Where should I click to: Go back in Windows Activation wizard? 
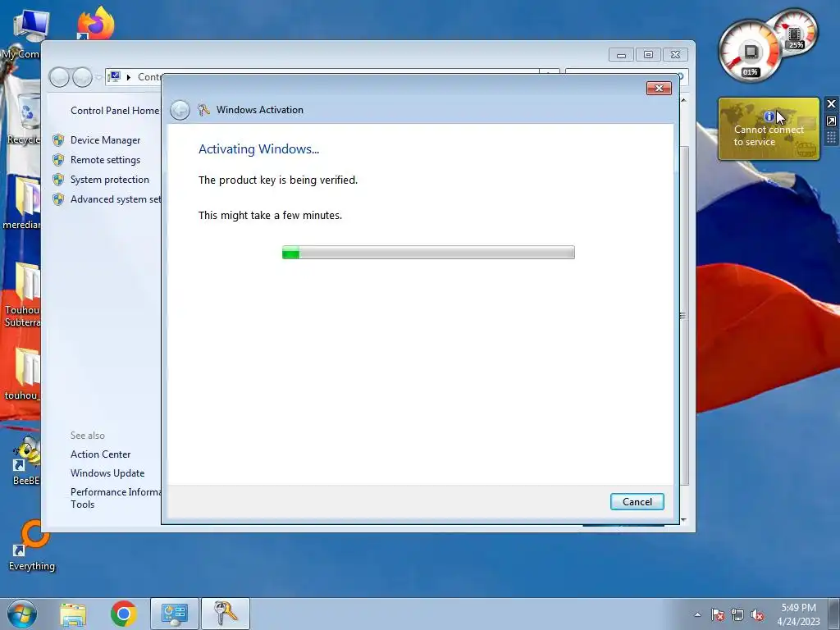(180, 111)
